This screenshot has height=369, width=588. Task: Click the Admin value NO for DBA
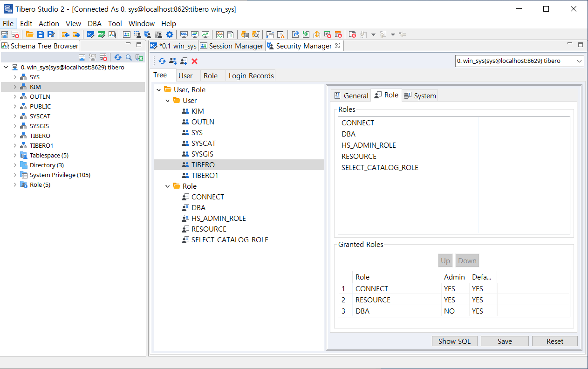[449, 311]
